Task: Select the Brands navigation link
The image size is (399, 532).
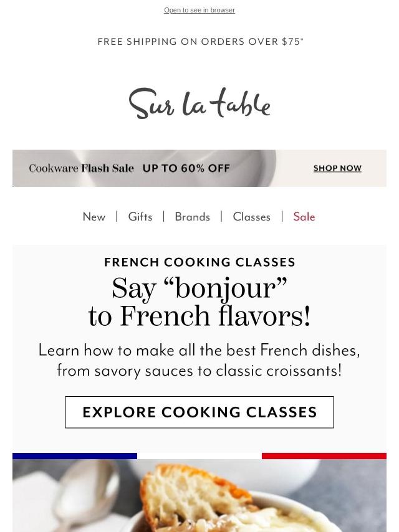Action: [x=192, y=217]
